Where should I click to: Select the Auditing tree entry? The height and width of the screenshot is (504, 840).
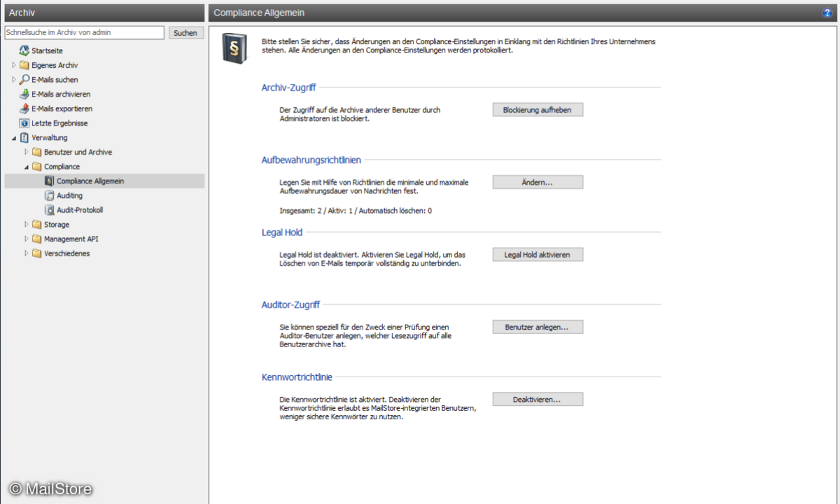[x=69, y=196]
